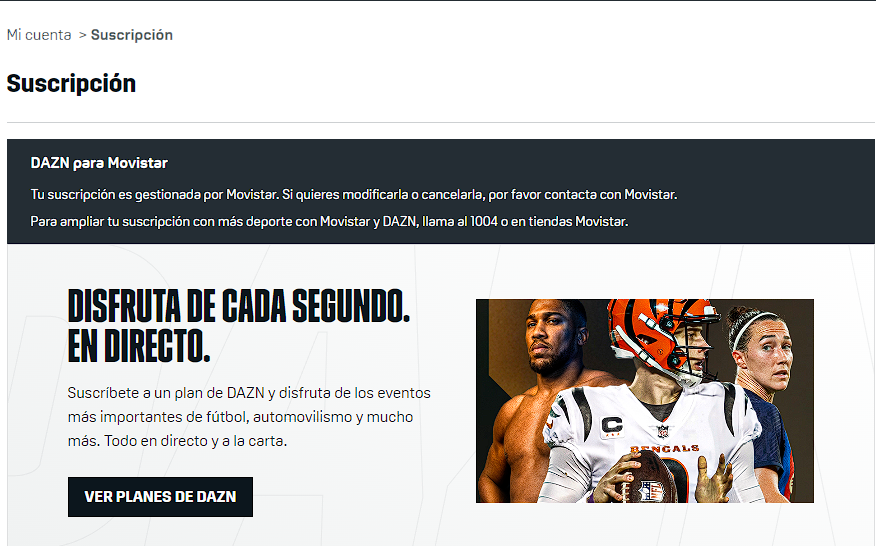Click the BENGALS wordmark on white jersey
This screenshot has width=876, height=546.
pyautogui.click(x=664, y=449)
